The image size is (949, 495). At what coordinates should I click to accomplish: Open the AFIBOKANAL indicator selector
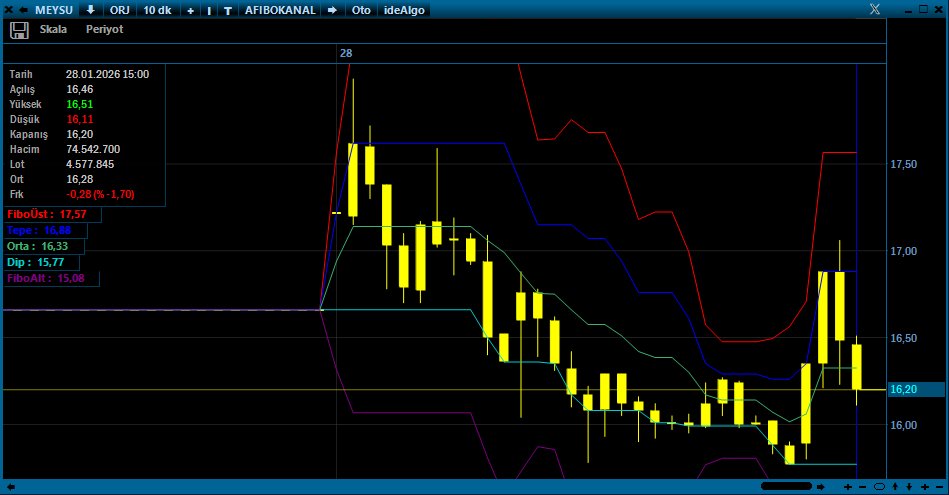(280, 10)
